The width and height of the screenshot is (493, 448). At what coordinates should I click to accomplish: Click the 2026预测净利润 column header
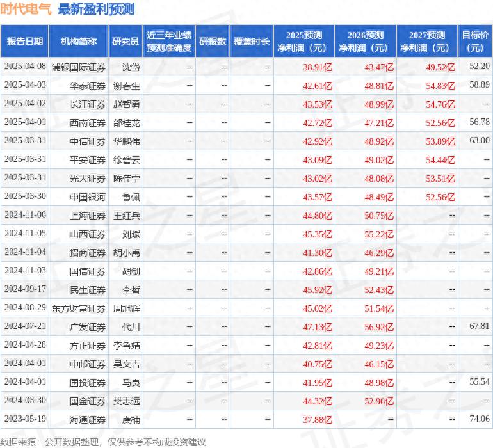(x=366, y=41)
